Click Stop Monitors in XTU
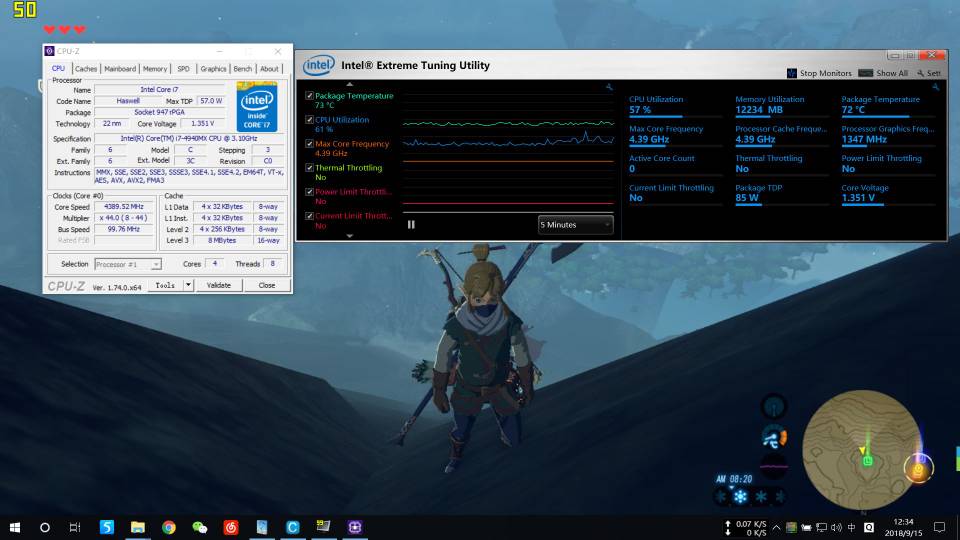Viewport: 960px width, 540px height. (819, 73)
